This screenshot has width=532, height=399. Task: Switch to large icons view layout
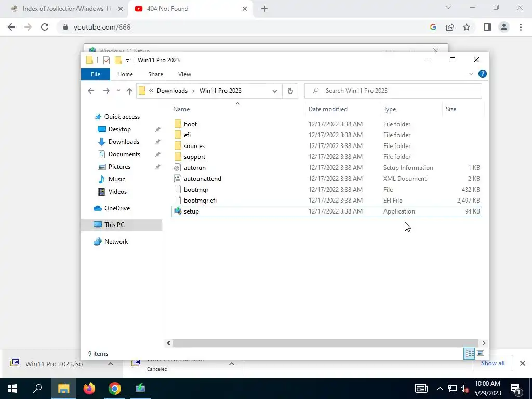tap(481, 353)
